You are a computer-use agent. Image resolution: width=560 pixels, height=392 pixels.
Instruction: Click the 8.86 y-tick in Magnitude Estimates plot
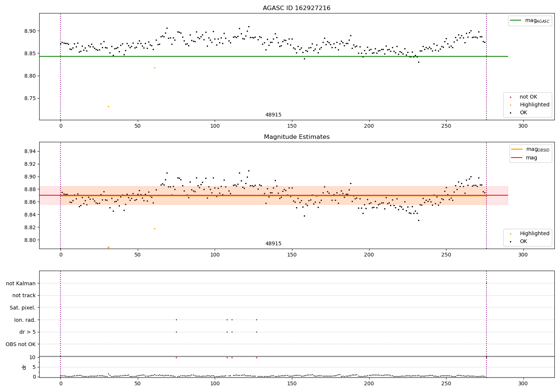click(x=29, y=202)
